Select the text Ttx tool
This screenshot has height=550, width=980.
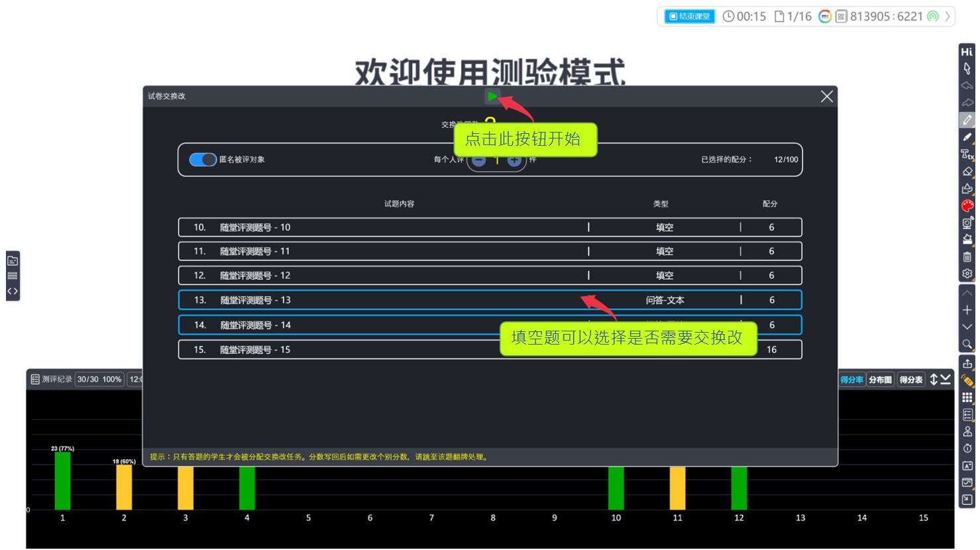tap(967, 154)
